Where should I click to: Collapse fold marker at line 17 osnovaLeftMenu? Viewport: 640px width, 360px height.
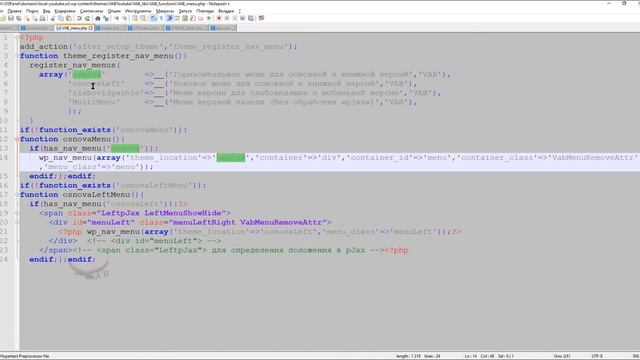click(17, 195)
